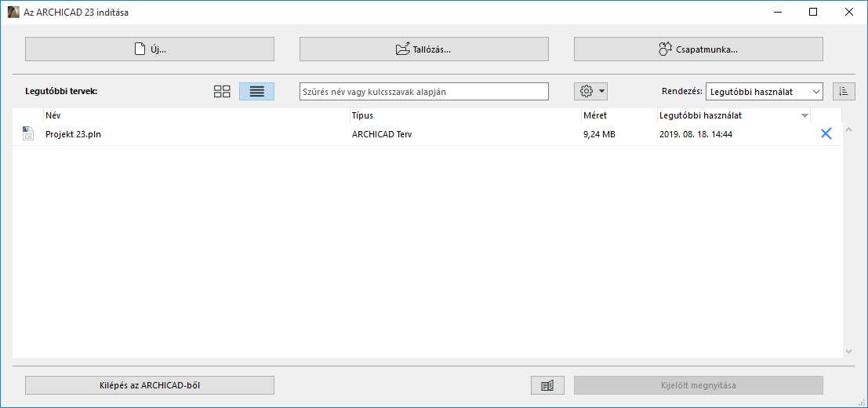Viewport: 868px width, 408px height.
Task: Click the list scrollbar up arrow
Action: click(x=849, y=130)
